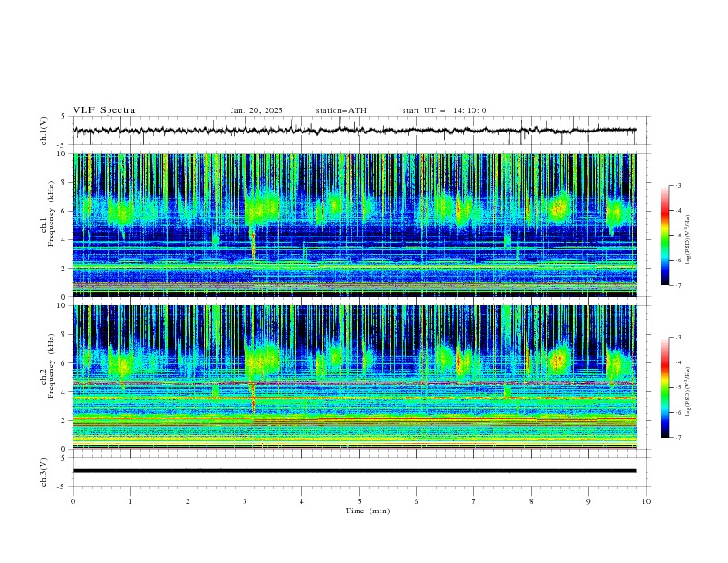Image resolution: width=728 pixels, height=563 pixels.
Task: Click the 'VLF Spectra' plot title
Action: pos(104,110)
